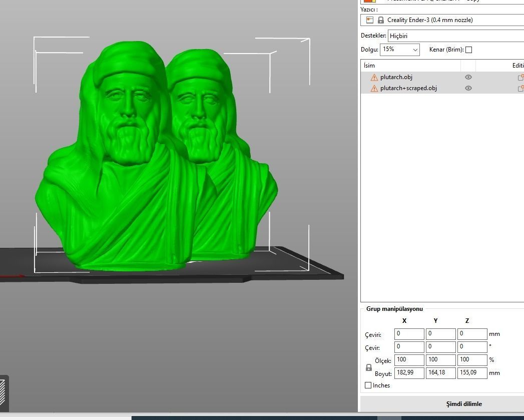The height and width of the screenshot is (420, 524).
Task: Open the Dolgu 15% infill dropdown
Action: [400, 50]
